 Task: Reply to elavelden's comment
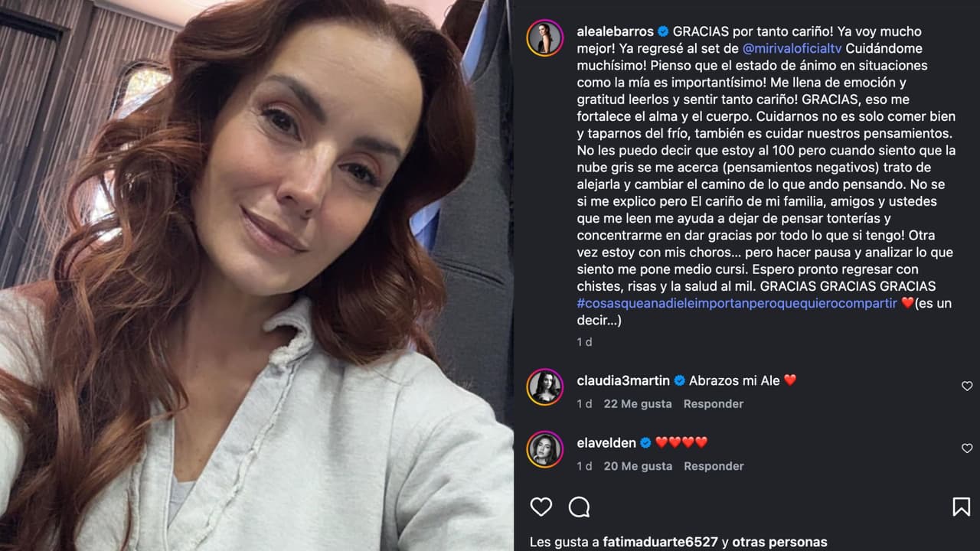click(714, 466)
